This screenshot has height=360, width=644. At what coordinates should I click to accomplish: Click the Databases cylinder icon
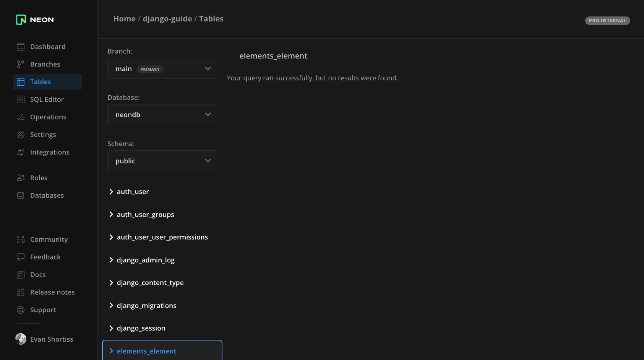[21, 195]
